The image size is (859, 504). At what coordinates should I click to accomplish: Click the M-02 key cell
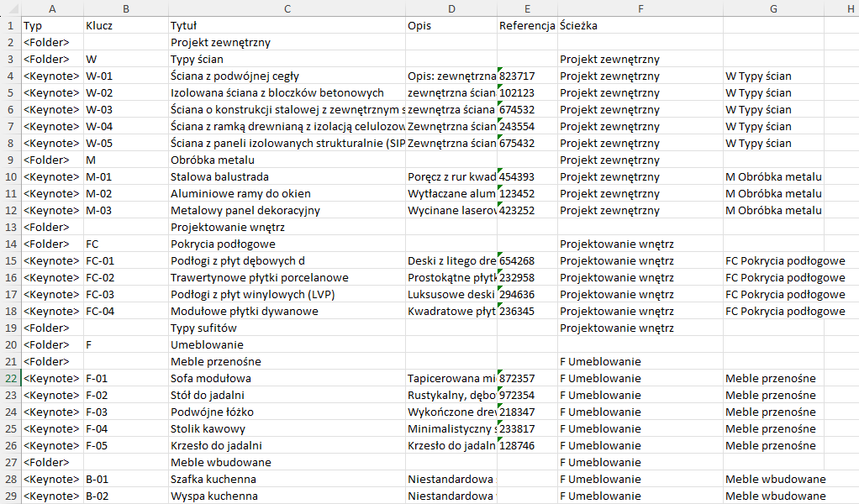point(126,193)
